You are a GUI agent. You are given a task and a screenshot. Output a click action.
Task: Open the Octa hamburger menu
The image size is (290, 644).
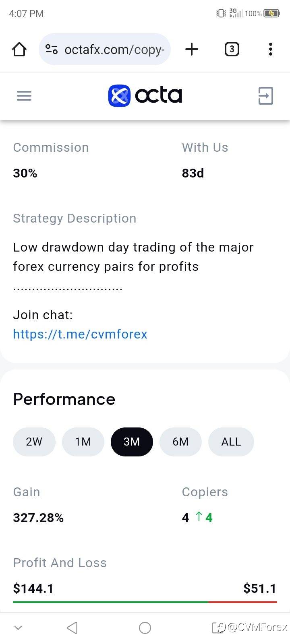(24, 96)
